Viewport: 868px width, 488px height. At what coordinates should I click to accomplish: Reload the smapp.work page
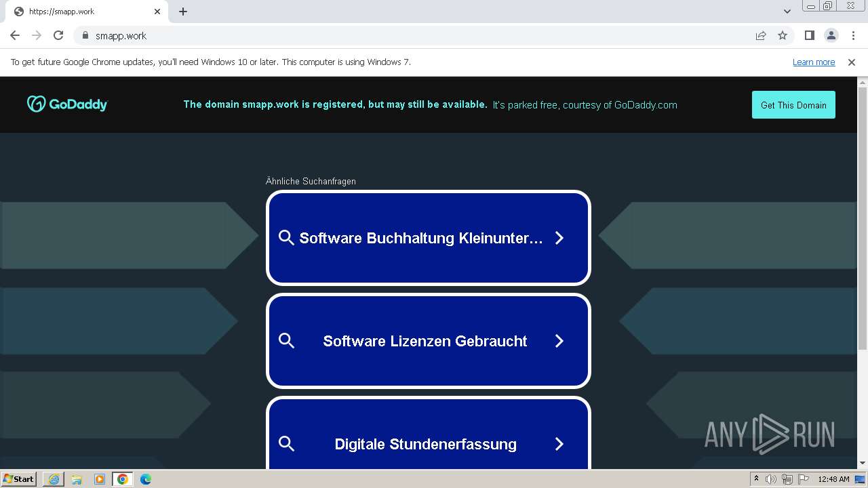(x=58, y=35)
